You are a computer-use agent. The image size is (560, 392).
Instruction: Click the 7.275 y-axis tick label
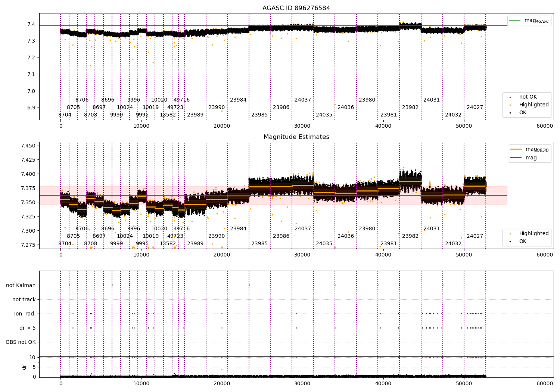28,245
